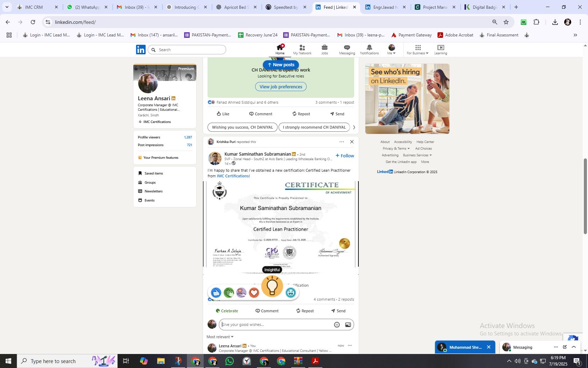Viewport: 588px width, 368px height.
Task: Click the Windows Start button
Action: (8, 361)
